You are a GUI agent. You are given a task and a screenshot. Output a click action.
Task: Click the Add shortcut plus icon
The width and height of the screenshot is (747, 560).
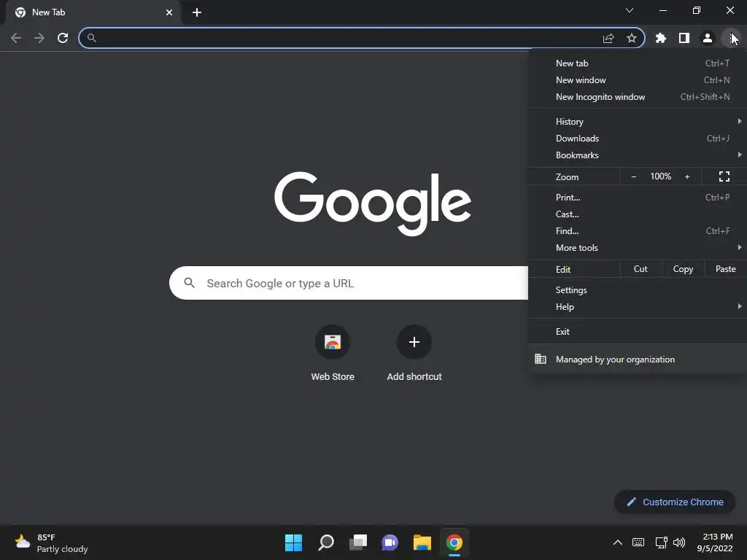click(414, 342)
